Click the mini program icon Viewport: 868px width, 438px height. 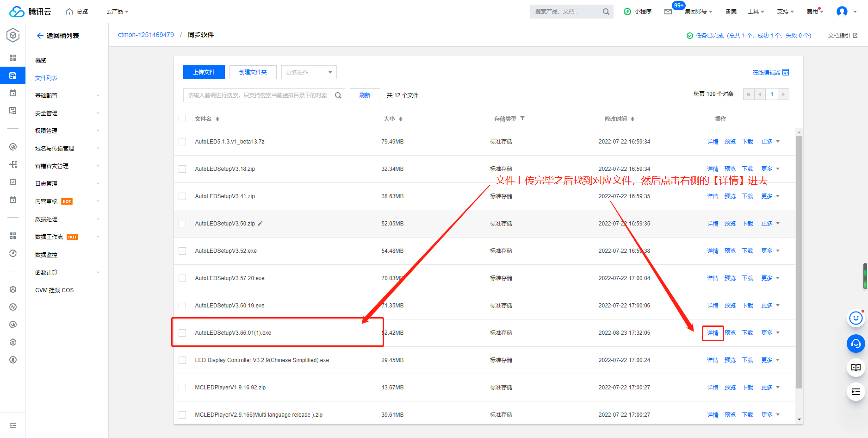627,12
